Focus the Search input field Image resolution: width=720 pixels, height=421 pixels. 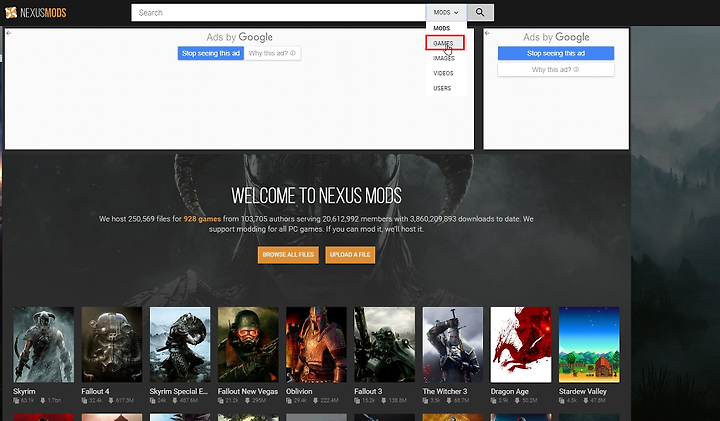pos(279,12)
